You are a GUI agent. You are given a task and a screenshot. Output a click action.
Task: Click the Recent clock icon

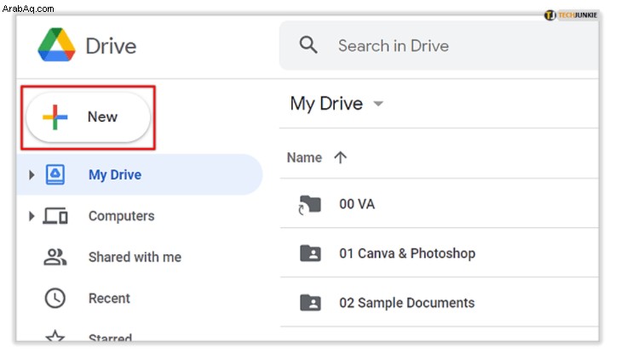55,298
